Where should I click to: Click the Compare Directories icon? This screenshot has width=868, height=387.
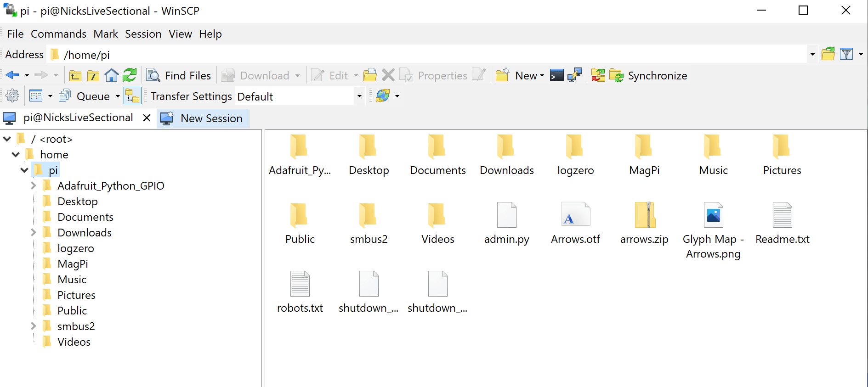(598, 75)
